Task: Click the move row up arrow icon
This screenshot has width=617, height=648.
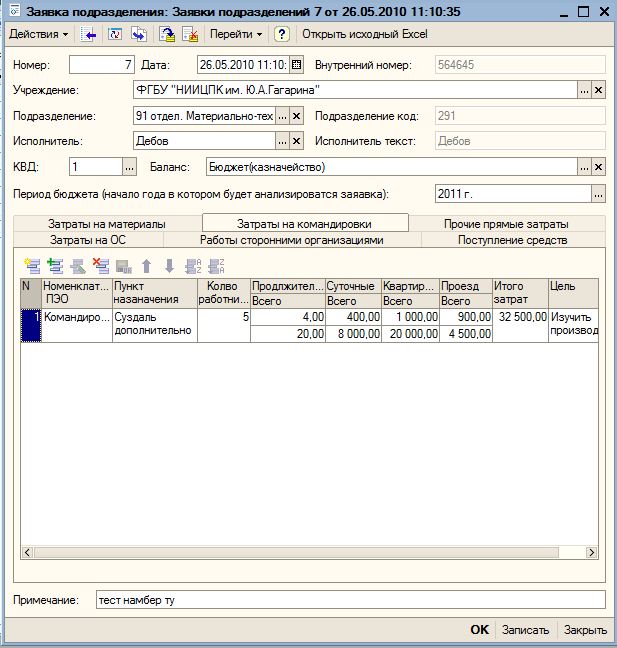Action: 146,266
